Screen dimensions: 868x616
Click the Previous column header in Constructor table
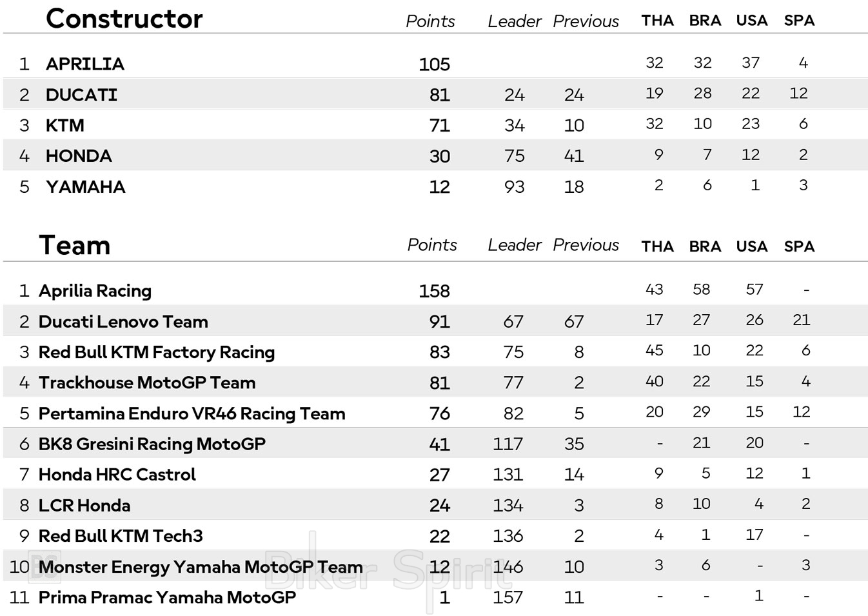pyautogui.click(x=586, y=21)
